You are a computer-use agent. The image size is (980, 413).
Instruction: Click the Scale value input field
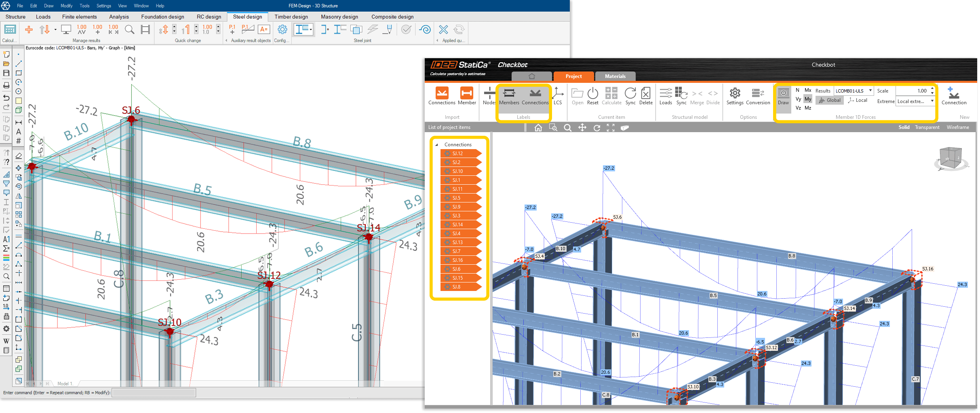[913, 91]
